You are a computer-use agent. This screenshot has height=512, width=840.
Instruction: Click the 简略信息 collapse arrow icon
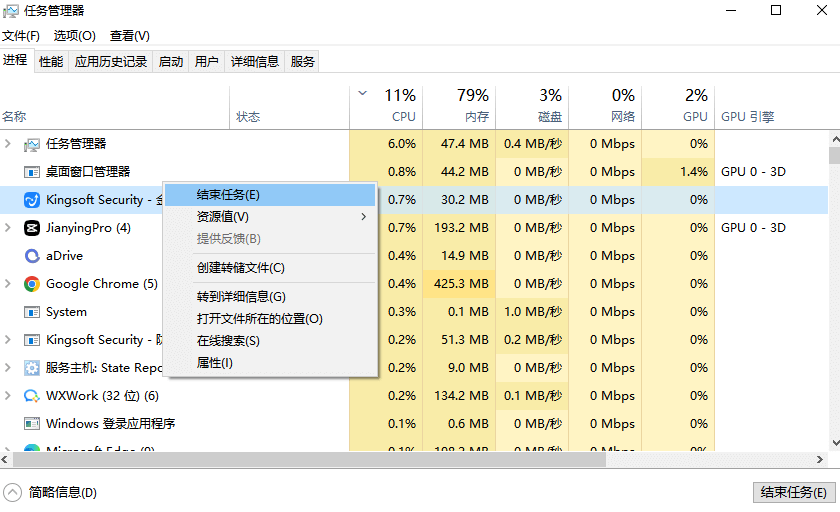pyautogui.click(x=12, y=492)
